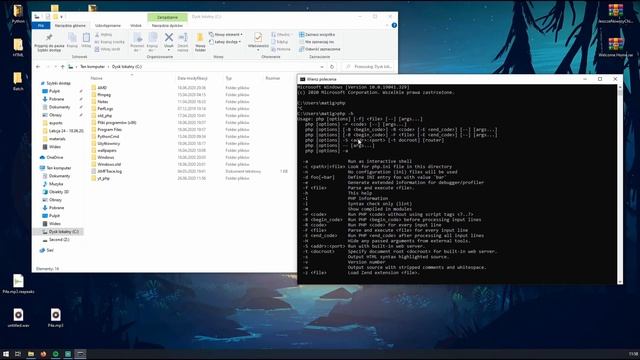Click Ten komputer in the address breadcrumb
The image size is (640, 360).
pyautogui.click(x=93, y=67)
